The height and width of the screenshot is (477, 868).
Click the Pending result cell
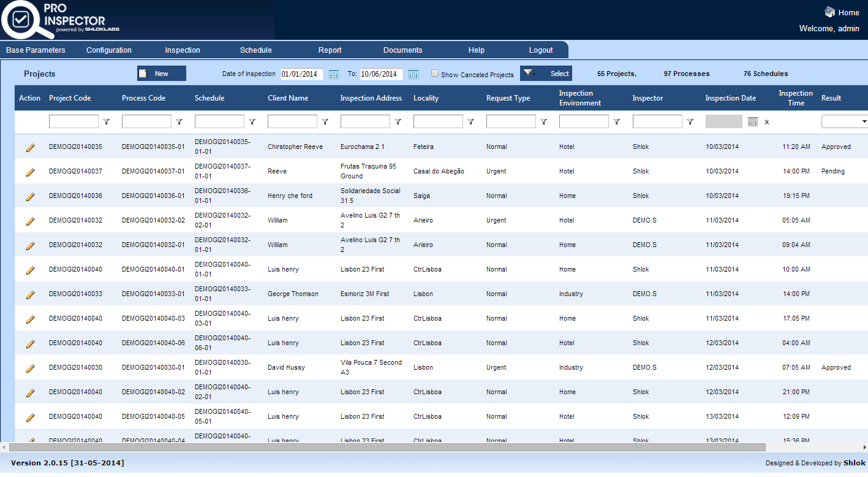point(833,172)
